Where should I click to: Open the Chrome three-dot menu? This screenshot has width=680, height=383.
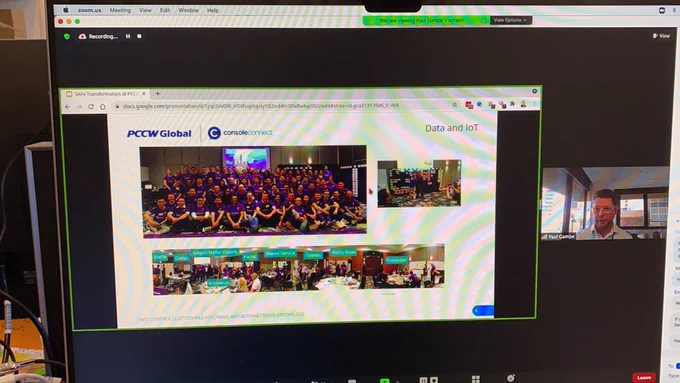coord(534,104)
